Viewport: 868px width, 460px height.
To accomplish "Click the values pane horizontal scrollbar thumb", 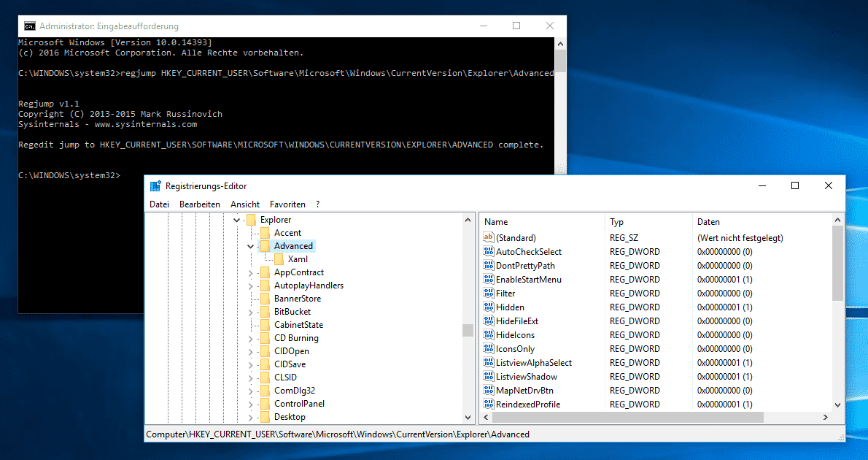I will point(628,417).
